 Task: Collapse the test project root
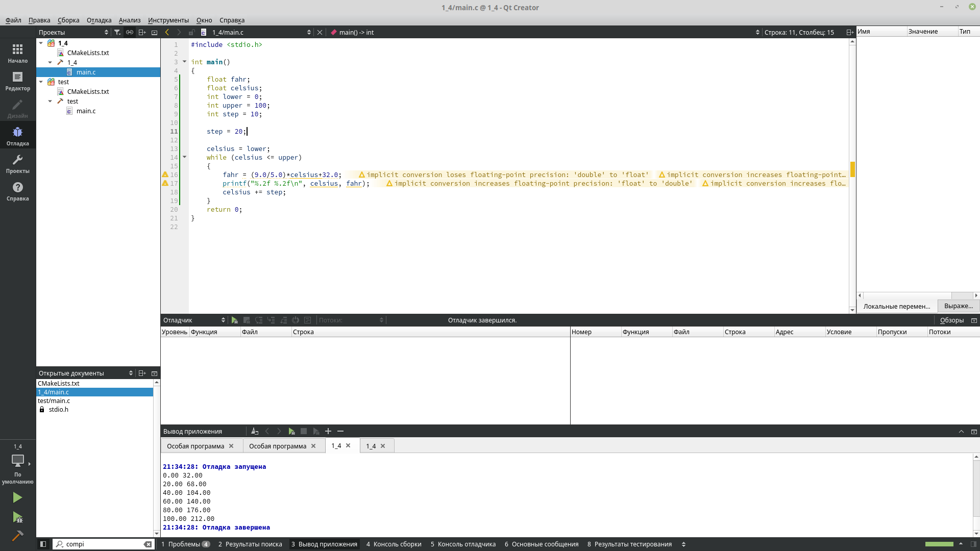(41, 82)
